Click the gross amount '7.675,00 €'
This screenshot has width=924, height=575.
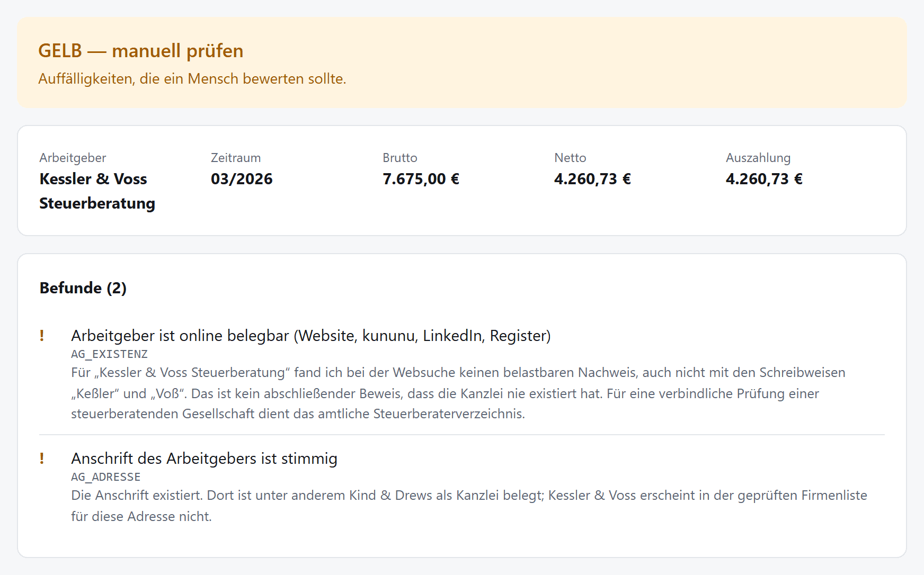[x=421, y=179]
